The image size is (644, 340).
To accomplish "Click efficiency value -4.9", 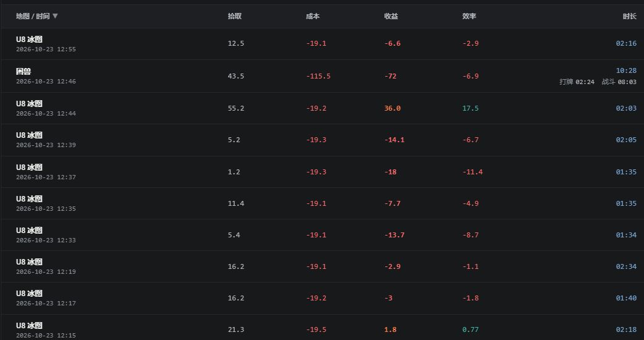I will [471, 203].
